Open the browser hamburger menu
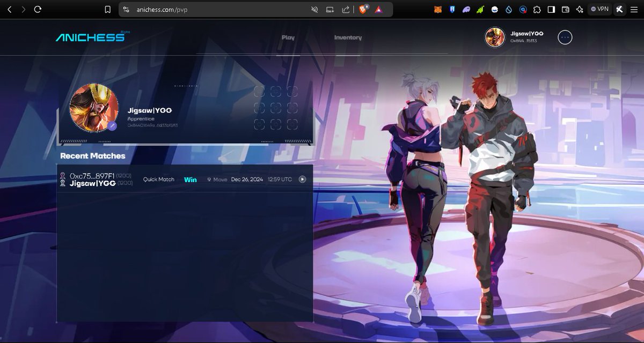This screenshot has height=343, width=644. click(x=634, y=10)
